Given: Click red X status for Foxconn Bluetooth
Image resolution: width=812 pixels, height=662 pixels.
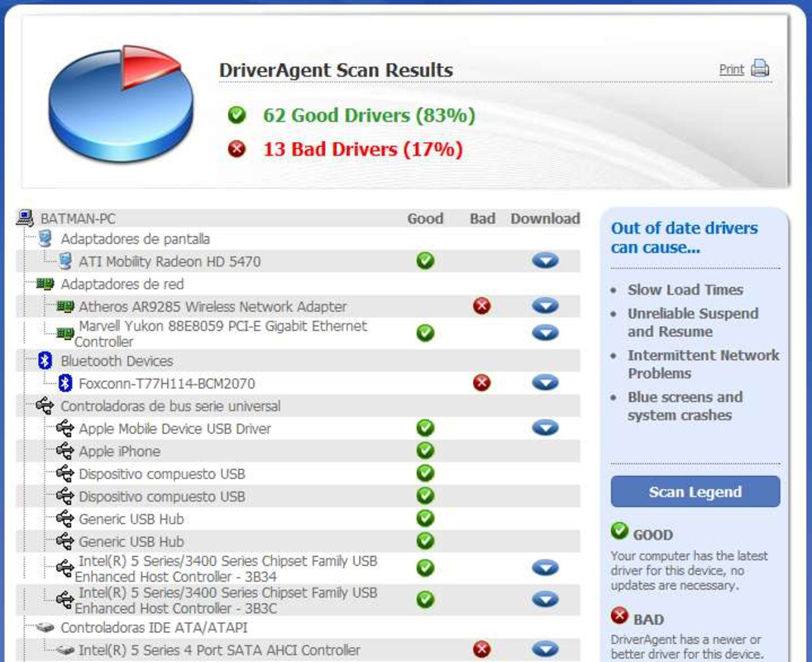Looking at the screenshot, I should (481, 382).
